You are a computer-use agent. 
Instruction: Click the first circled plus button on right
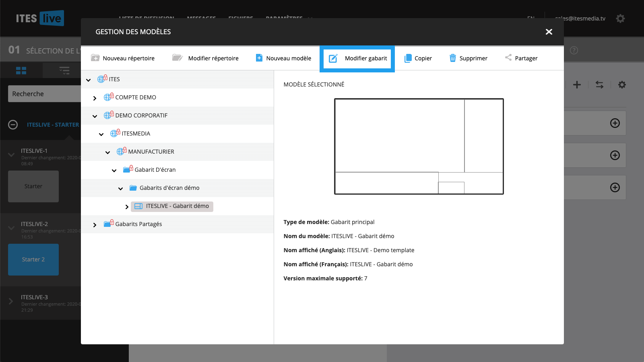point(615,123)
